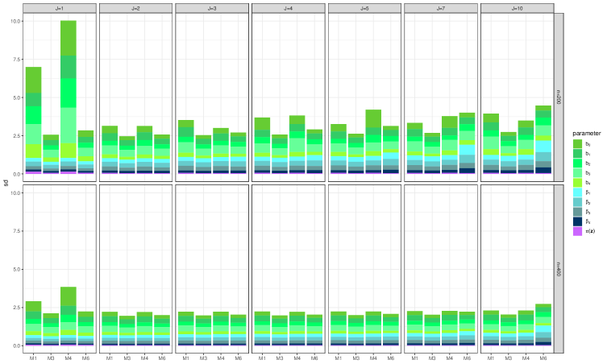
Task: Click the M6 bar in J=7, n=200 panel
Action: (x=468, y=143)
